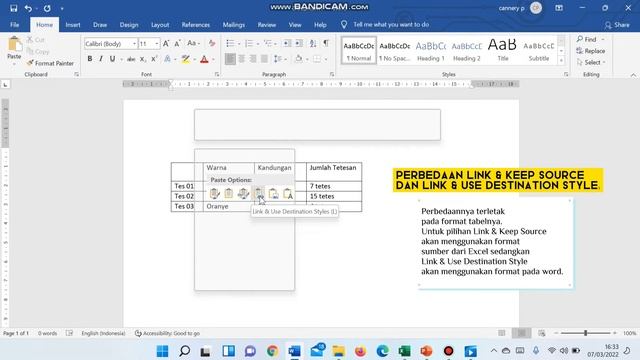The image size is (640, 360).
Task: Open the Change Case Aa dropdown
Action: [193, 43]
